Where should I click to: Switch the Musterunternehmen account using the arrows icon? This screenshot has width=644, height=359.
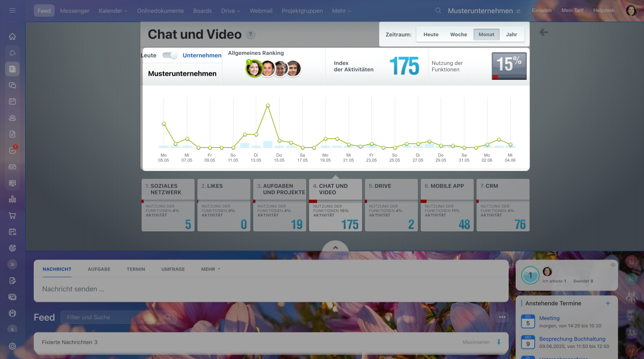[518, 11]
